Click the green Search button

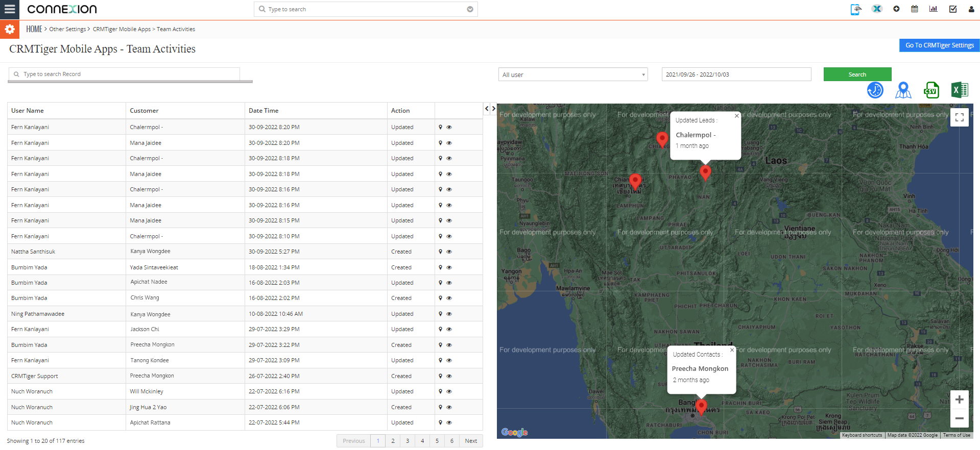click(857, 74)
